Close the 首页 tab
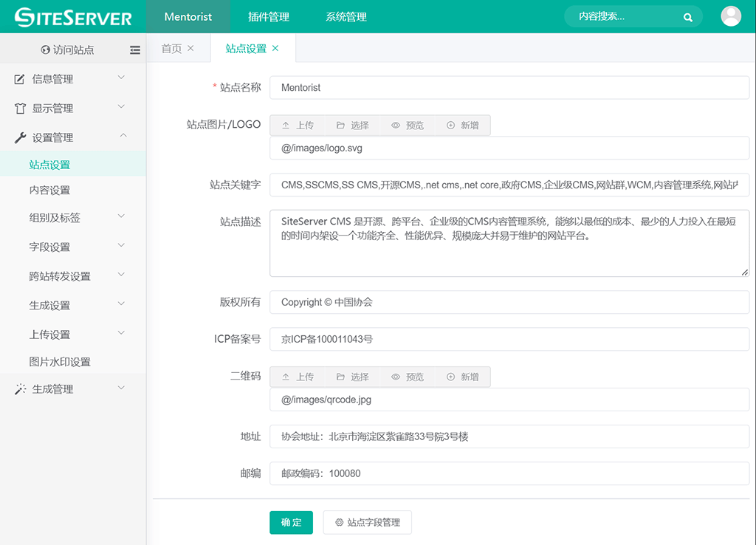Viewport: 756px width, 545px height. click(190, 48)
